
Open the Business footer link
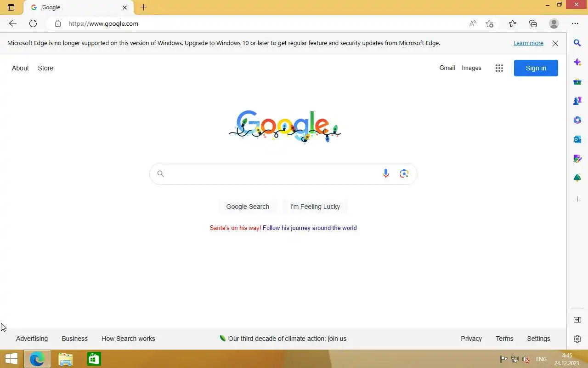[x=74, y=339]
